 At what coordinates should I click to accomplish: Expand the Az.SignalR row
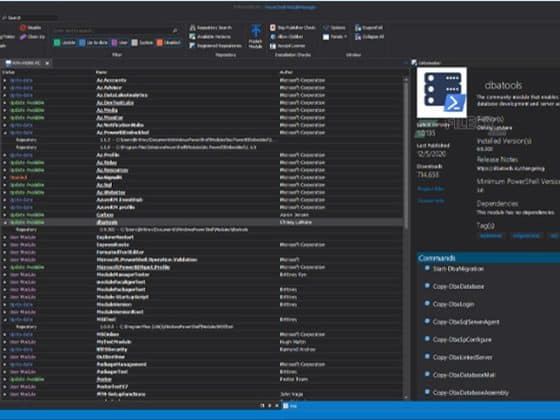[x=5, y=178]
